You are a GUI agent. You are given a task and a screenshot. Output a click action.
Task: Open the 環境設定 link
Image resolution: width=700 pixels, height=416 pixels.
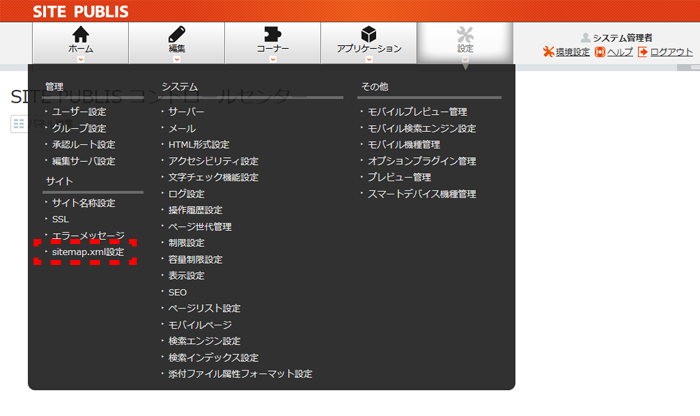(573, 52)
